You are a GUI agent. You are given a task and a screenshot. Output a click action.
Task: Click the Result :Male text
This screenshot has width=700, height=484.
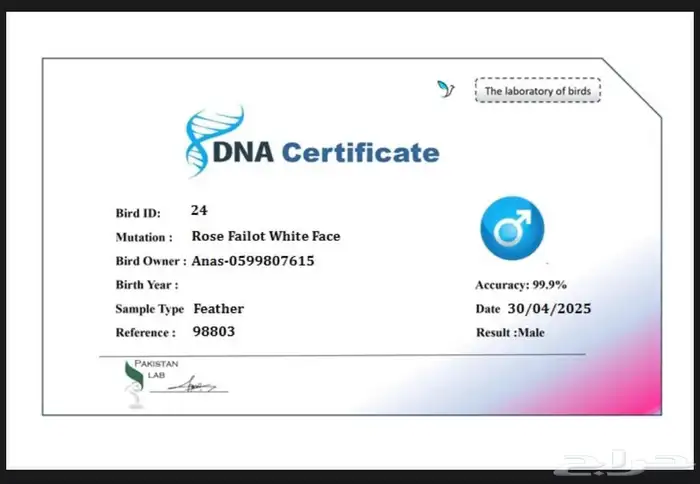[x=510, y=332]
